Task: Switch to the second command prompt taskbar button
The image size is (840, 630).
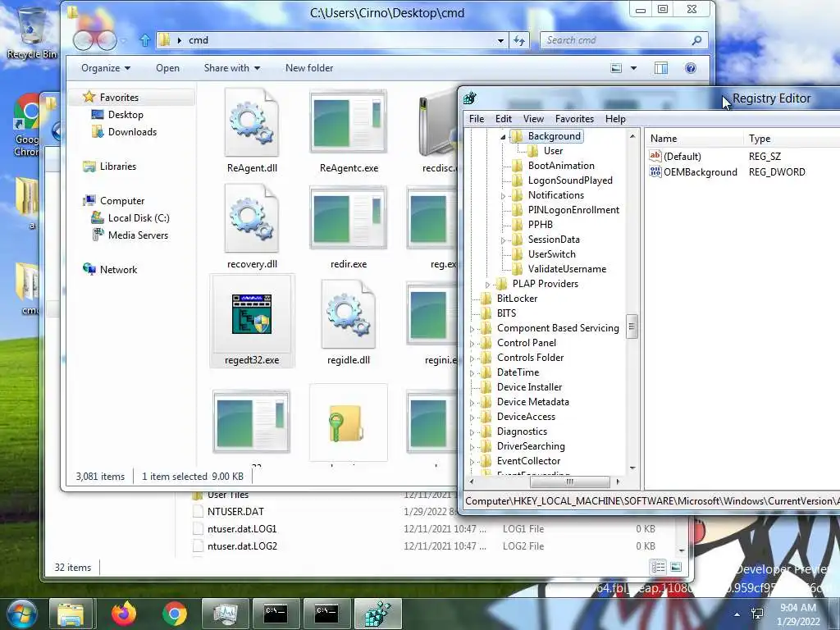Action: (x=326, y=614)
